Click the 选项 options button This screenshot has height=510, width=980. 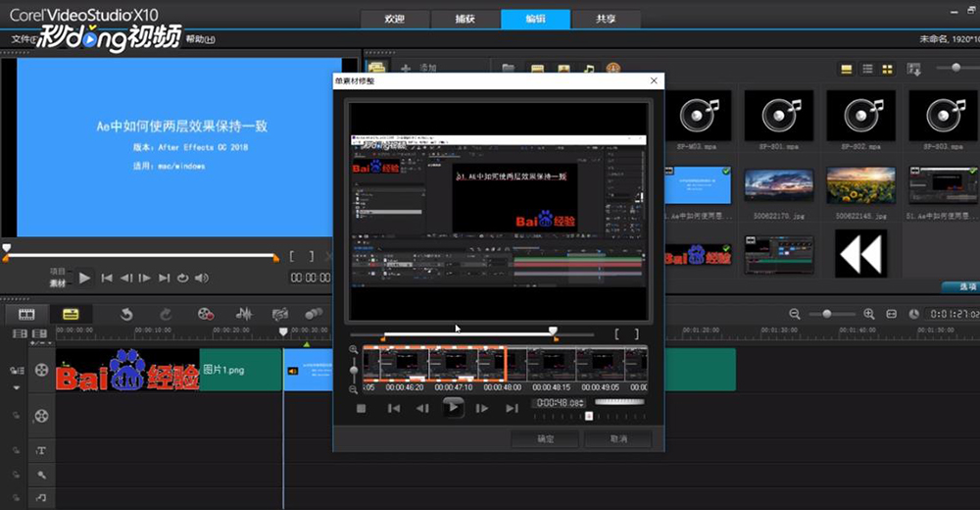[960, 286]
